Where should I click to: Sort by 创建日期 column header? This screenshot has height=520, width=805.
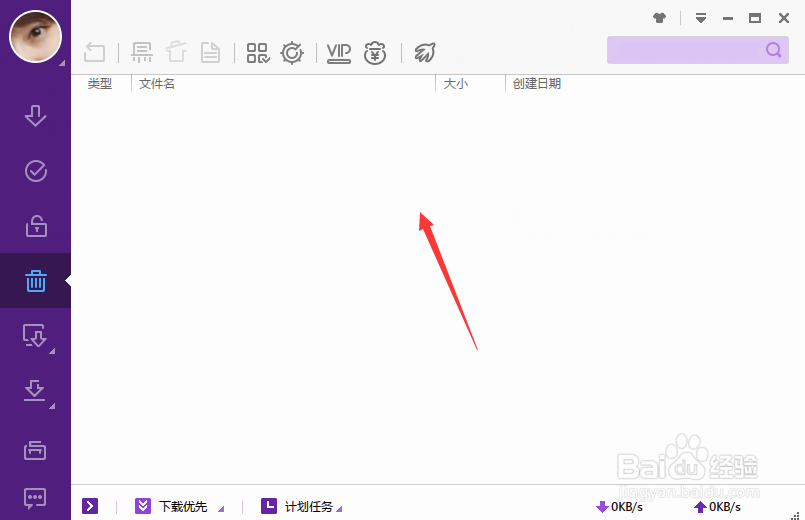(536, 84)
